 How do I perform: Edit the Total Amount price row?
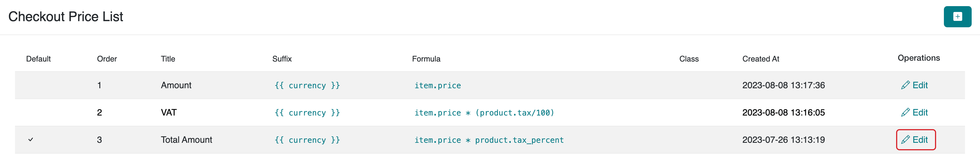[915, 140]
